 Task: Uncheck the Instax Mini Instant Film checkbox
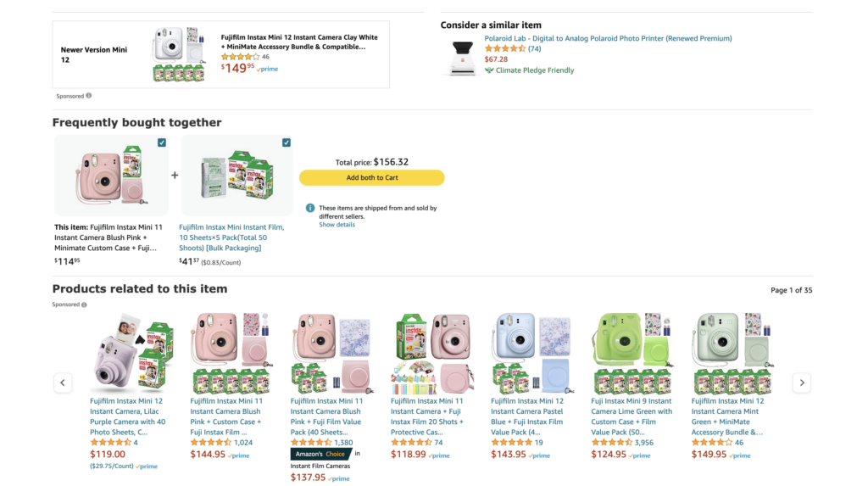[287, 142]
